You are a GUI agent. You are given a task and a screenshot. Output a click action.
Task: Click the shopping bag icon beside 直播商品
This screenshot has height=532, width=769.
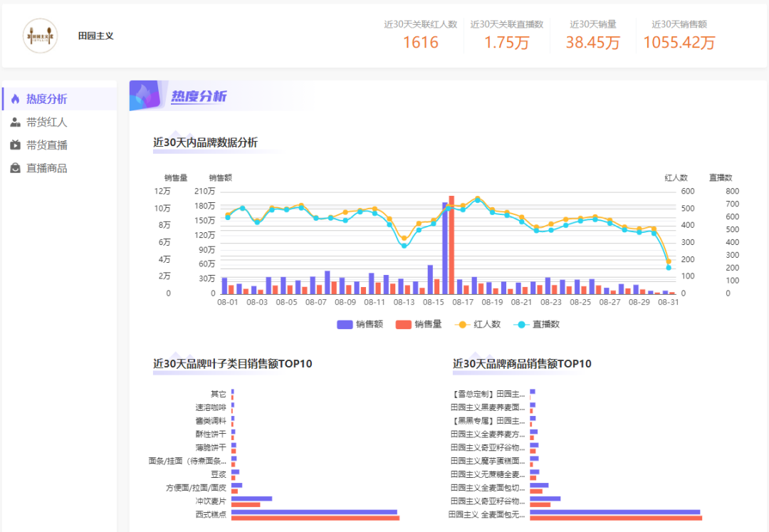click(x=16, y=168)
